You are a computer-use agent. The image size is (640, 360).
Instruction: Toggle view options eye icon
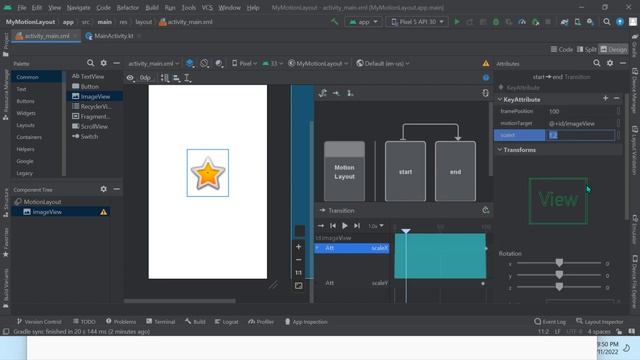pyautogui.click(x=130, y=78)
